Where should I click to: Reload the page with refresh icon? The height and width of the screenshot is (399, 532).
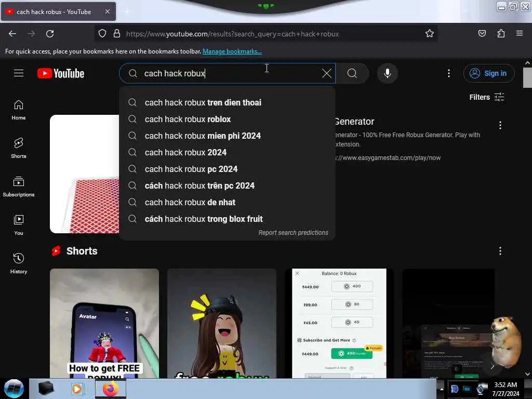point(50,34)
